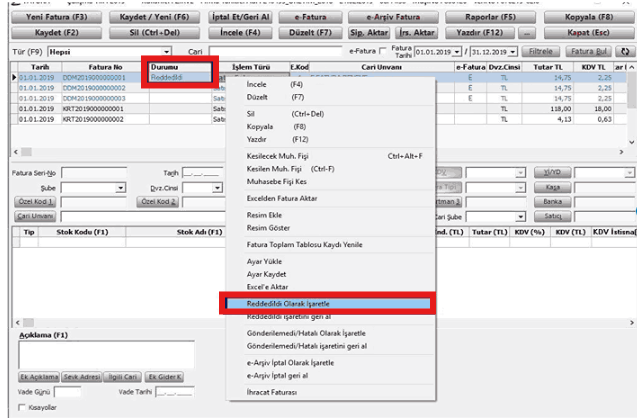Screen dimensions: 637x418
Task: Select Excelden Fatura Aktar menu entry
Action: [331, 198]
